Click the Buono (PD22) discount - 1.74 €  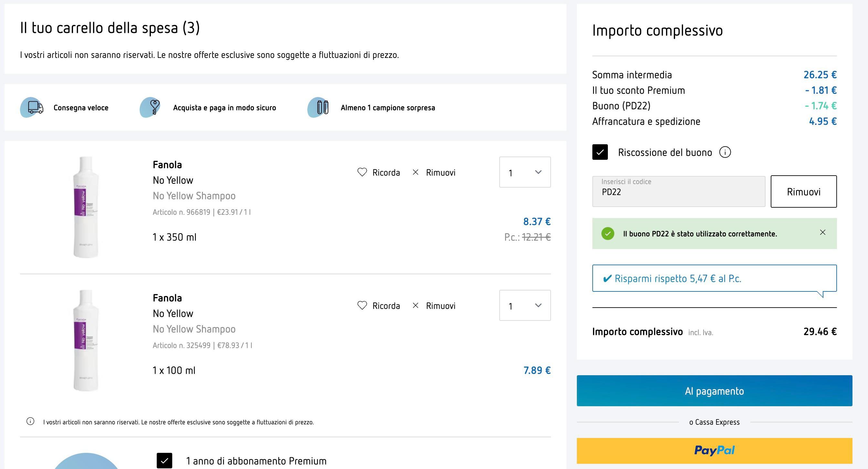[821, 105]
